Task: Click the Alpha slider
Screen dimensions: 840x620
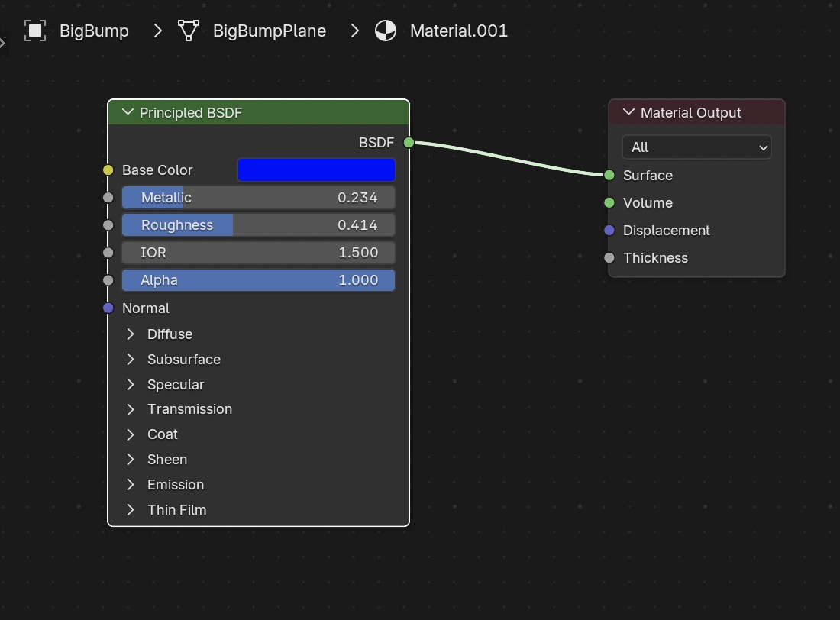Action: pos(259,279)
